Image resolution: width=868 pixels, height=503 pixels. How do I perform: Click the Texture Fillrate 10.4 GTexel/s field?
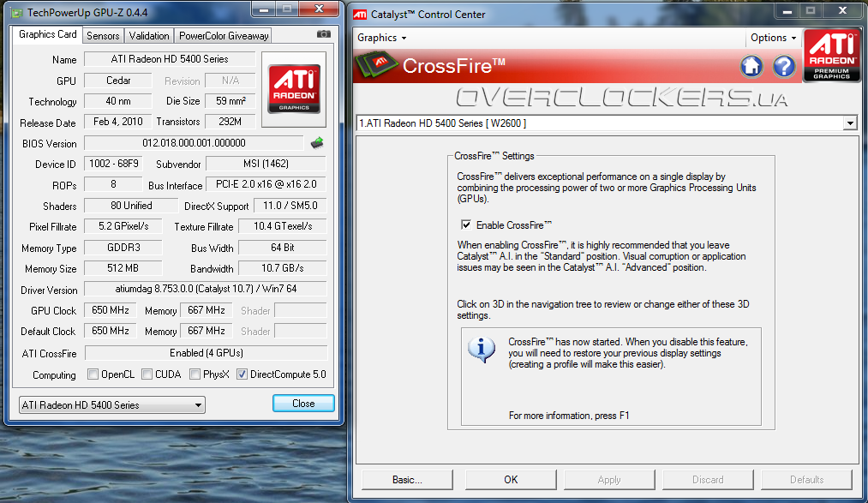point(282,226)
